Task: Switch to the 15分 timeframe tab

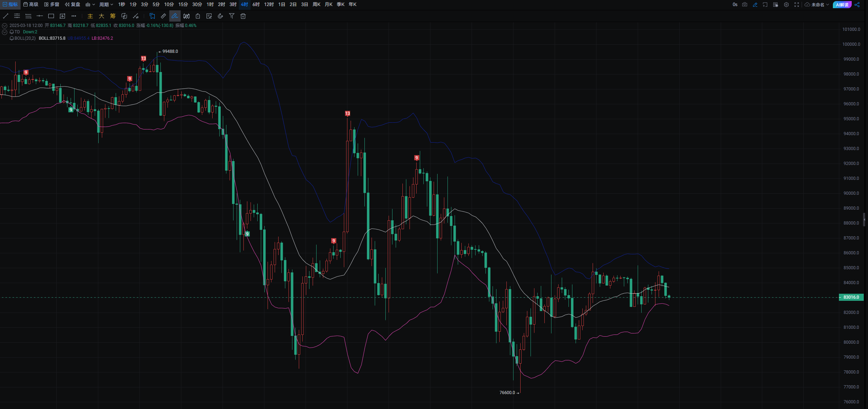Action: [183, 5]
